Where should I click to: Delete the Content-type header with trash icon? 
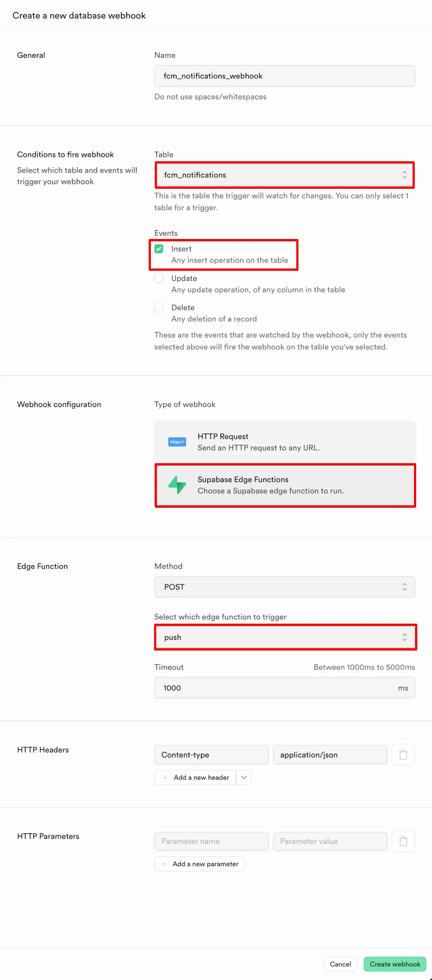403,754
